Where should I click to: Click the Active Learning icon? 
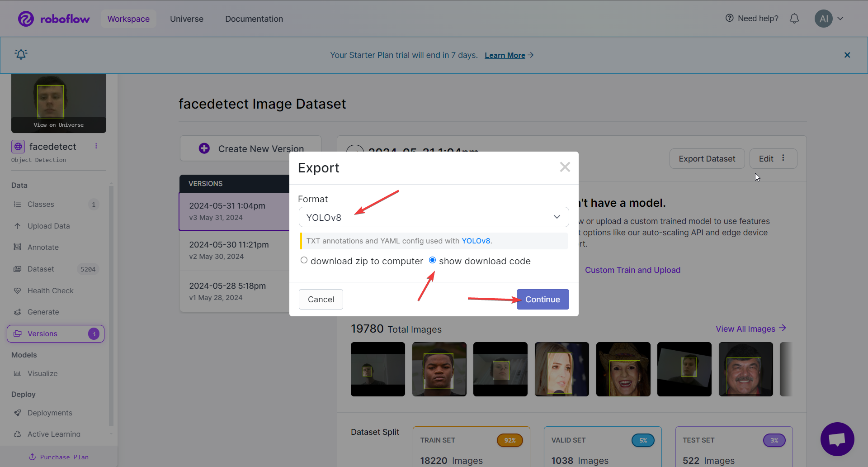[x=18, y=434]
